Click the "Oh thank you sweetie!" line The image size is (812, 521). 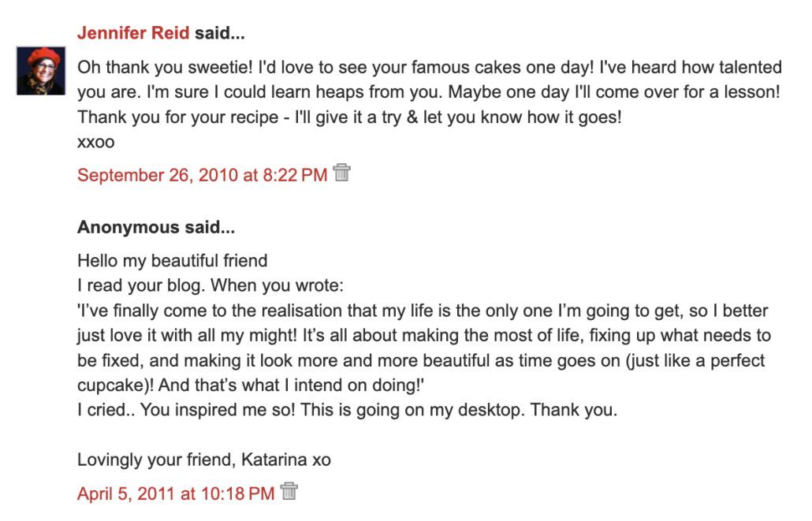coord(429,68)
